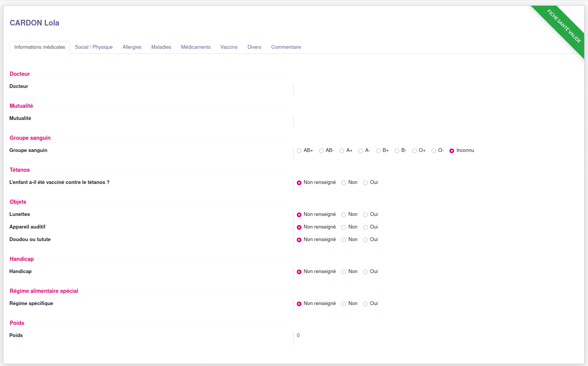Set Régime spécifique to Oui
Viewport: 588px width, 366px height.
(365, 304)
